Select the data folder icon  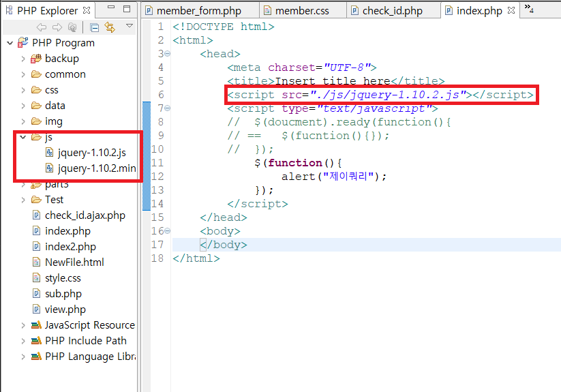click(36, 106)
